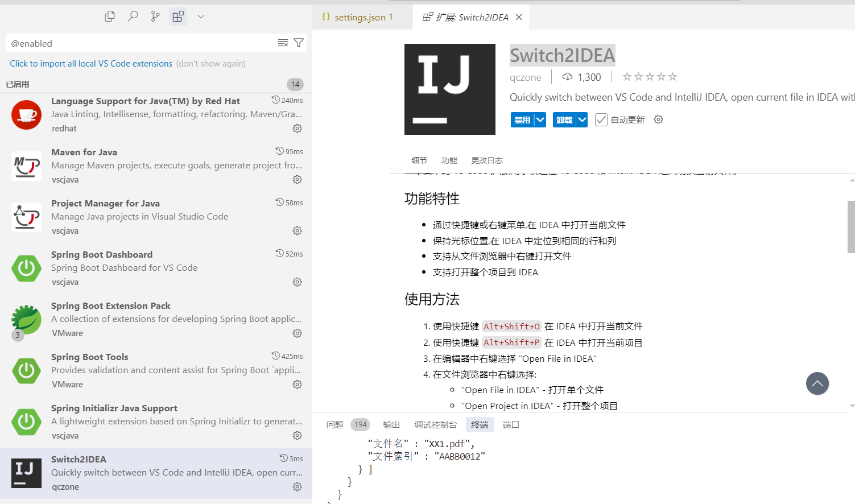Click the chevron dropdown in the extensions toolbar
Screen dimensions: 855x504
point(200,16)
